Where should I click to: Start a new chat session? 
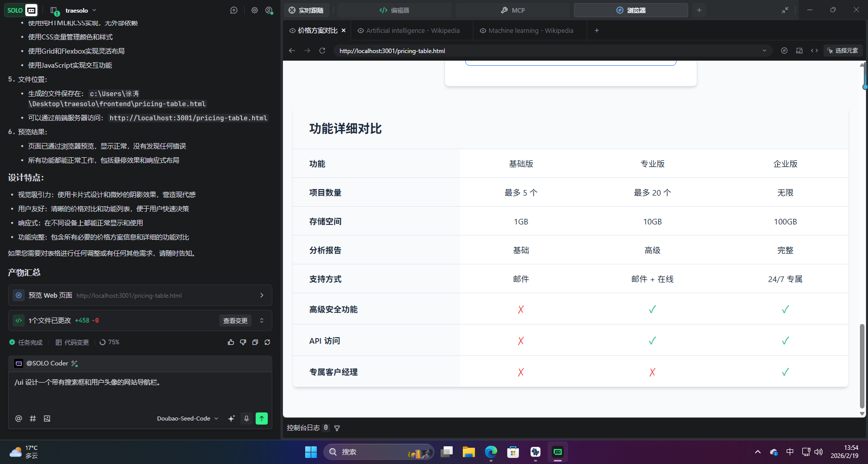234,10
